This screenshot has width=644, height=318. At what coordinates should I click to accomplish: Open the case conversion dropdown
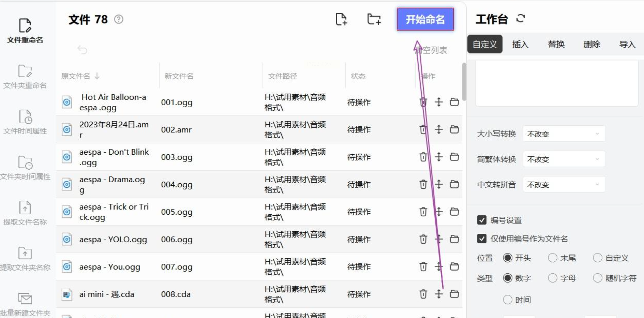pyautogui.click(x=564, y=134)
